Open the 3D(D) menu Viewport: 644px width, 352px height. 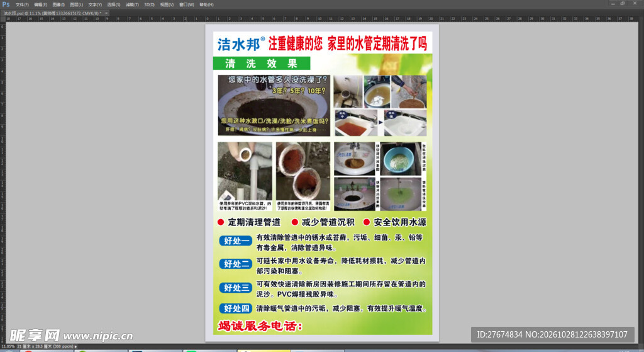[x=150, y=4]
